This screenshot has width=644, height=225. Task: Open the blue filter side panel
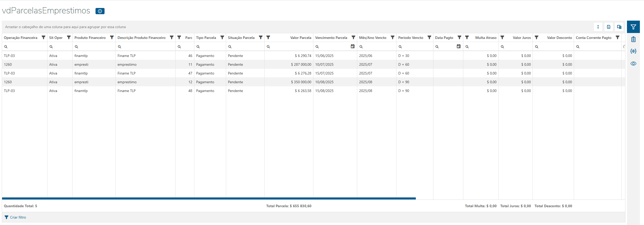point(633,27)
